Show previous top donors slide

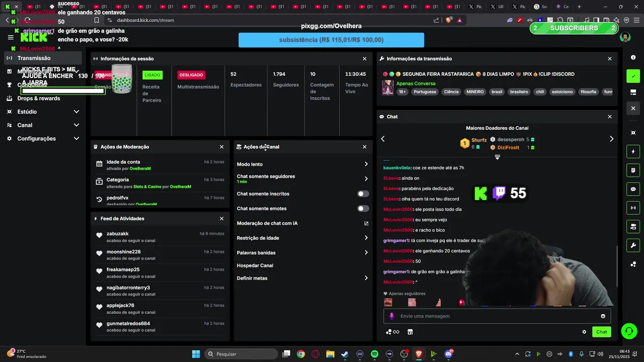pos(383,139)
